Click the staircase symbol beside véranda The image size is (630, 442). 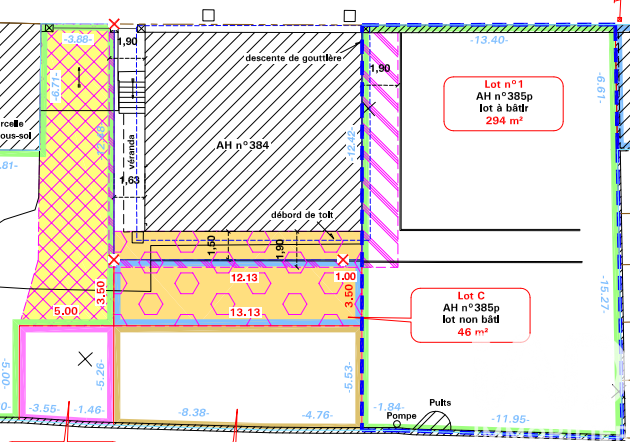click(132, 92)
